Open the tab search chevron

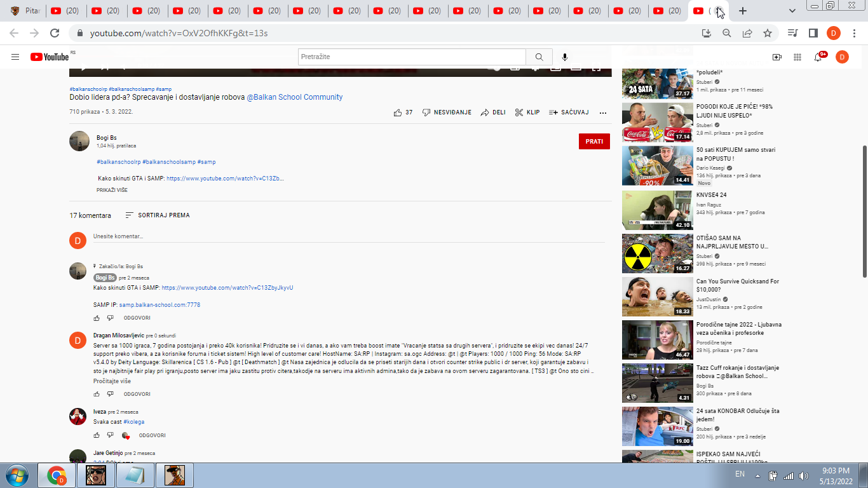[792, 11]
